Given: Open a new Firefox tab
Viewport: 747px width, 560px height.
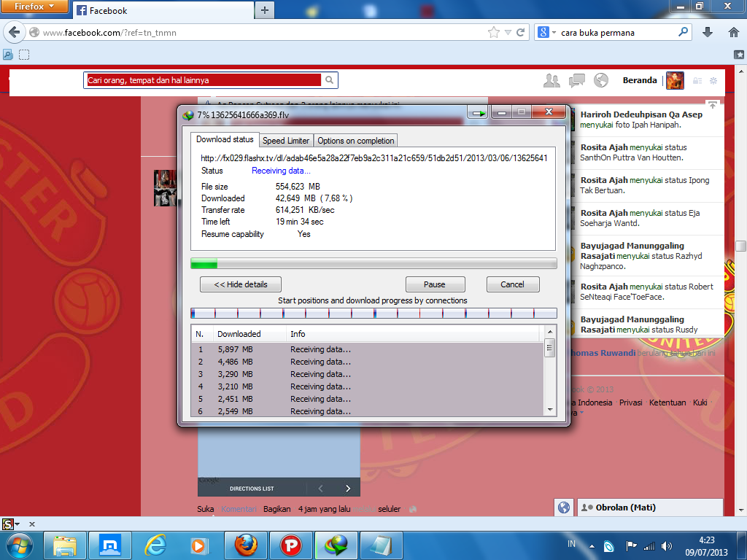Looking at the screenshot, I should point(265,10).
